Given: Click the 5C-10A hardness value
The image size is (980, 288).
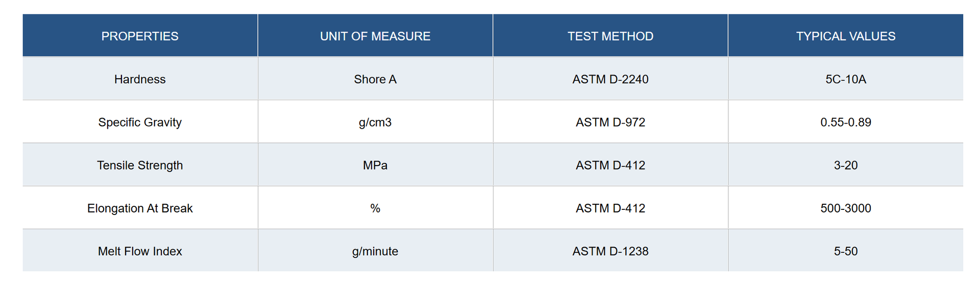Looking at the screenshot, I should point(846,79).
